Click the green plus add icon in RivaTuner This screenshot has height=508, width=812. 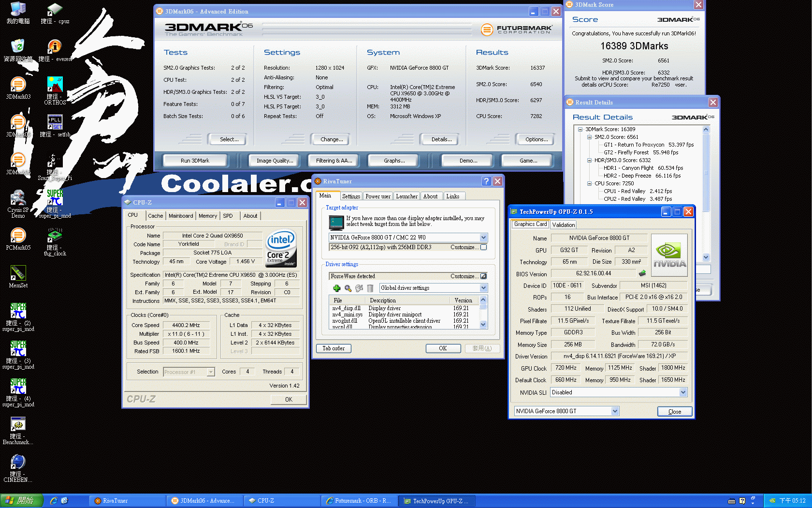click(x=337, y=288)
